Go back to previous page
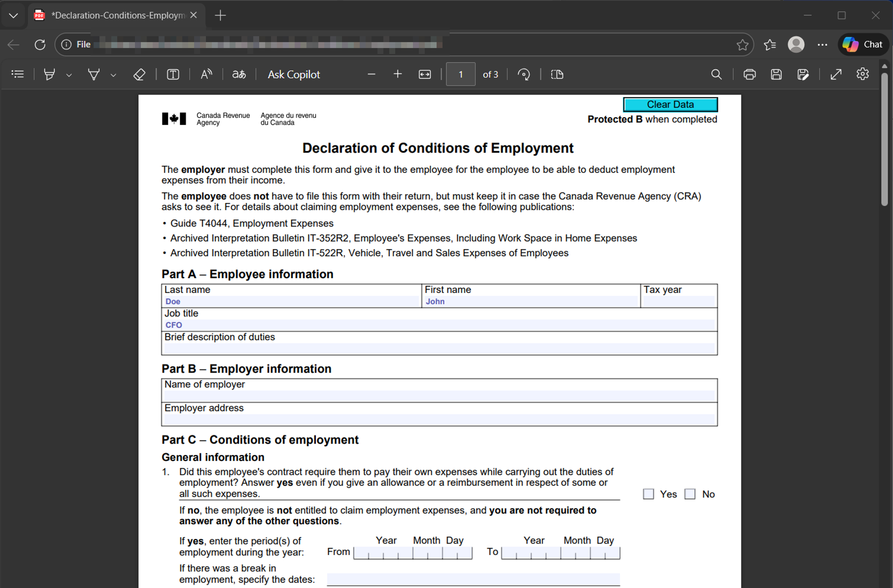893x588 pixels. (13, 45)
